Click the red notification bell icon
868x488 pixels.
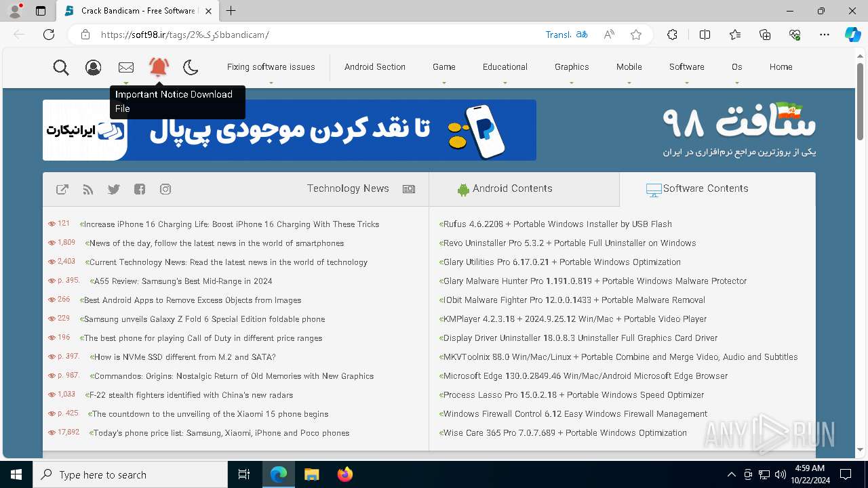point(159,66)
